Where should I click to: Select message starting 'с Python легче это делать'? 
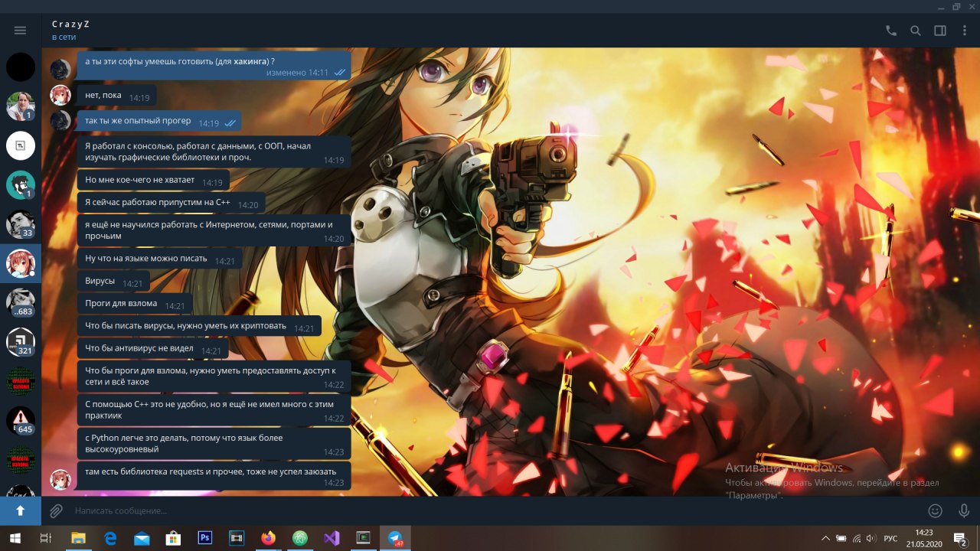click(x=214, y=443)
